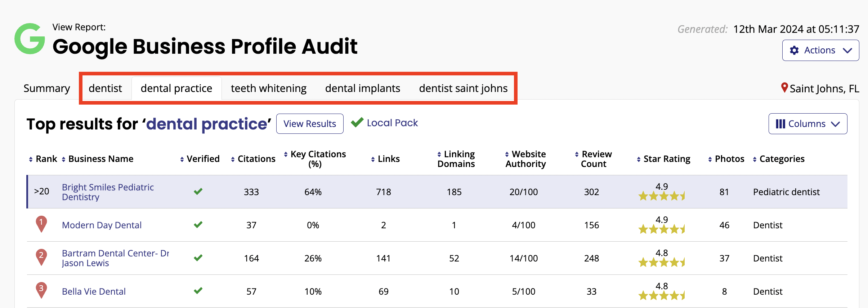Open the Columns dropdown
Image resolution: width=868 pixels, height=308 pixels.
(x=807, y=124)
